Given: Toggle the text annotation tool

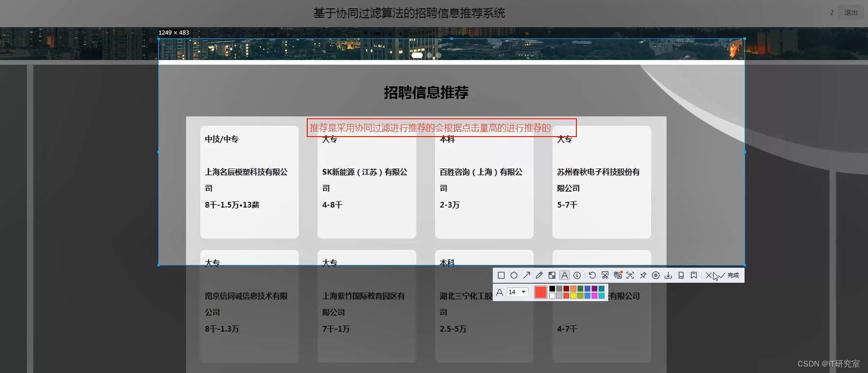Looking at the screenshot, I should pos(564,275).
